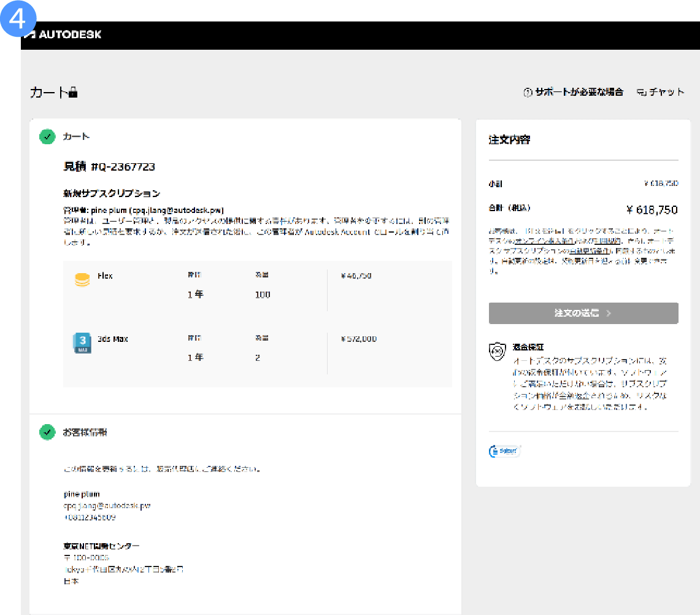This screenshot has height=615, width=700.
Task: Click the 1 年 term for Flex
Action: click(x=196, y=295)
